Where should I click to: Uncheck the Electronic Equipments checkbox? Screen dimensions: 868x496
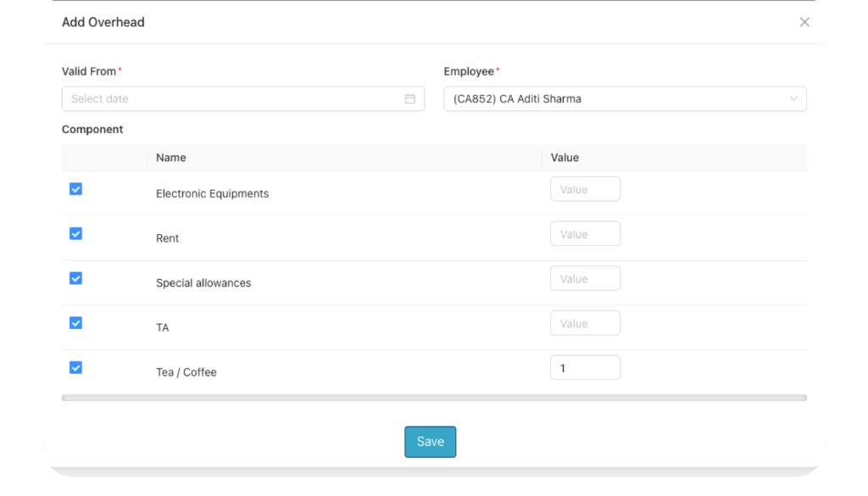point(75,188)
